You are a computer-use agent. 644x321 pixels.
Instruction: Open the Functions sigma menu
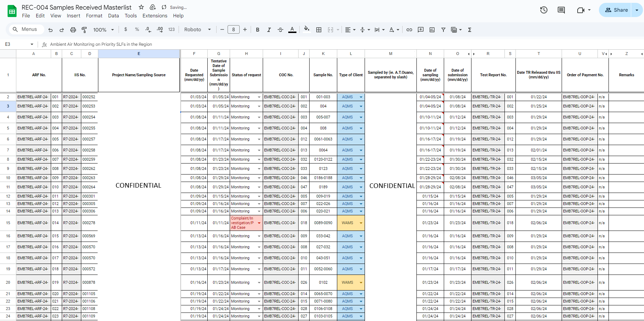[470, 30]
